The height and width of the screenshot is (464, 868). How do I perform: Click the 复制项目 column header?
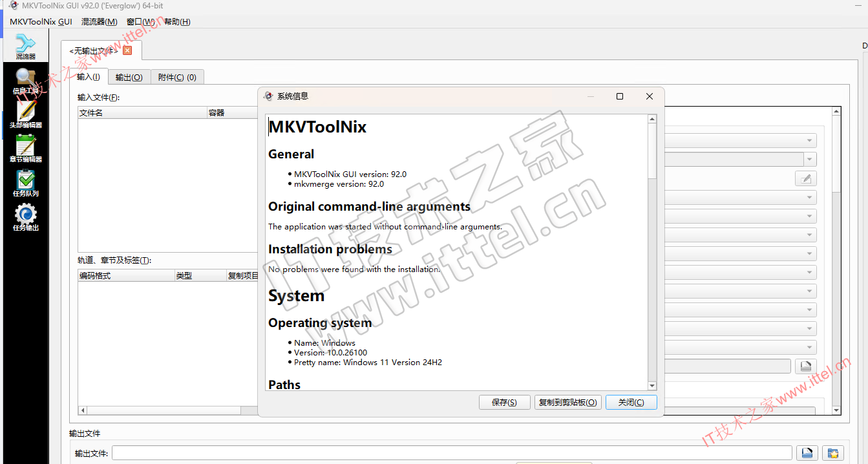[x=242, y=276]
